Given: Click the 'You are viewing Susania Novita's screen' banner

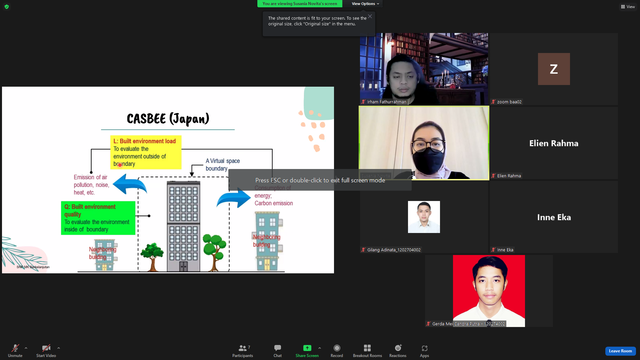Looking at the screenshot, I should pos(300,4).
